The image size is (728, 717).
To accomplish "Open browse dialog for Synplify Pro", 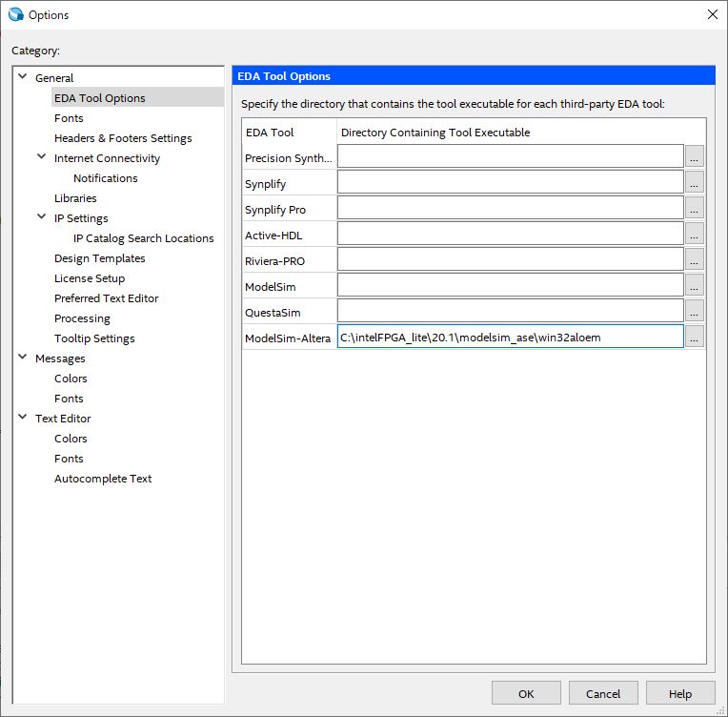I will tap(695, 209).
